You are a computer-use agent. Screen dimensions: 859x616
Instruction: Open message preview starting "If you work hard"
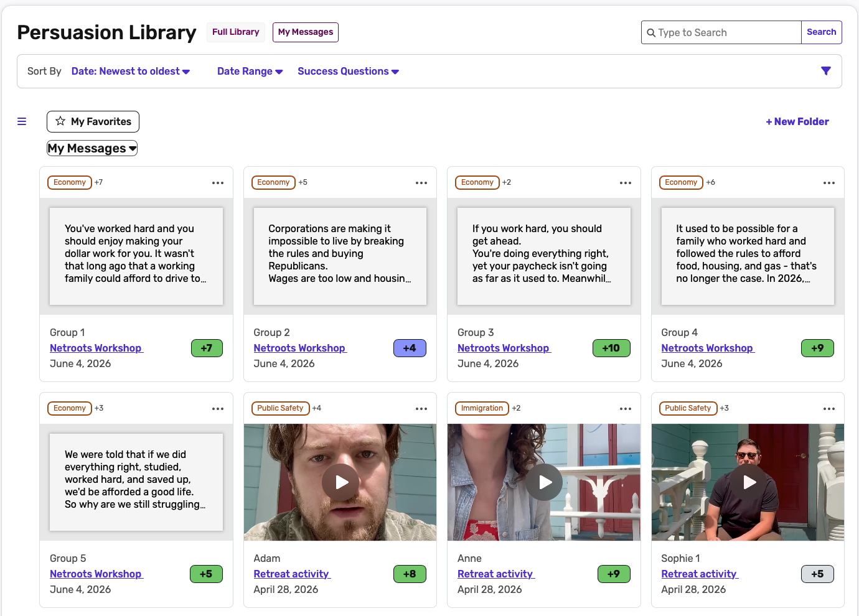[x=544, y=256]
